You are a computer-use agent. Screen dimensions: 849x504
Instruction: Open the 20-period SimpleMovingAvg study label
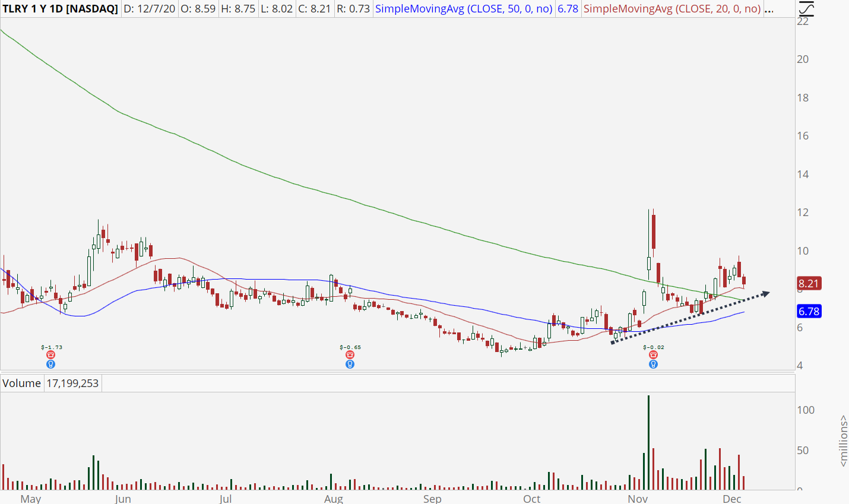point(671,9)
